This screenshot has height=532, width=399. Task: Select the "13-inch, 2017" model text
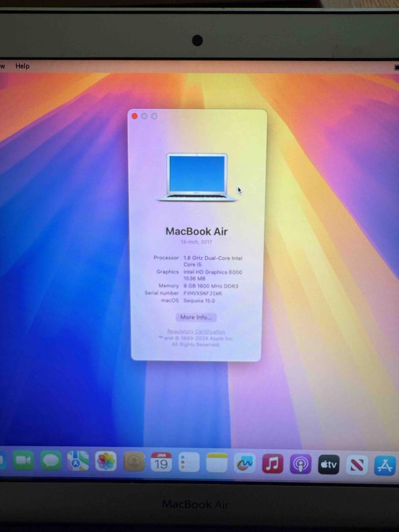point(197,242)
